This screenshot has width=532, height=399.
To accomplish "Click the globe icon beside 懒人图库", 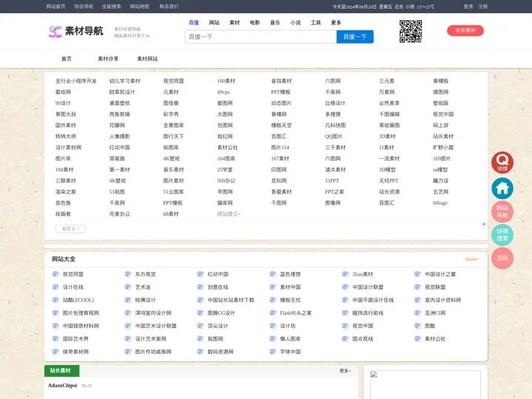I will pos(273,338).
